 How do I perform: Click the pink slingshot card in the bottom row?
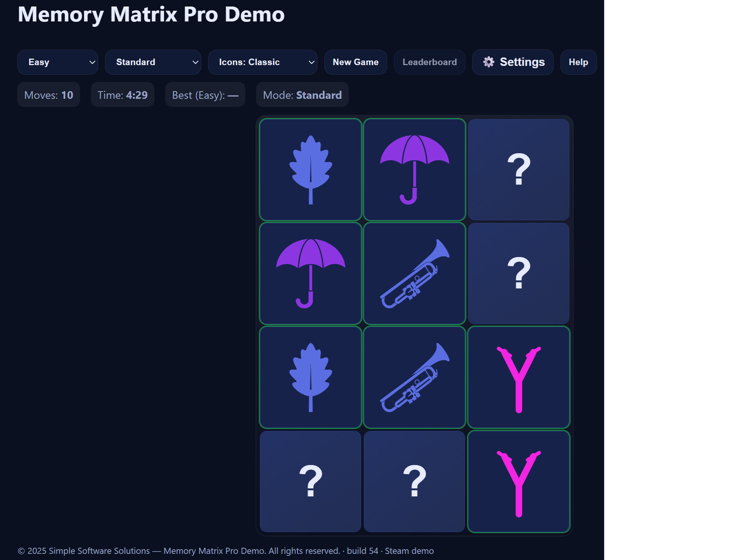click(519, 481)
